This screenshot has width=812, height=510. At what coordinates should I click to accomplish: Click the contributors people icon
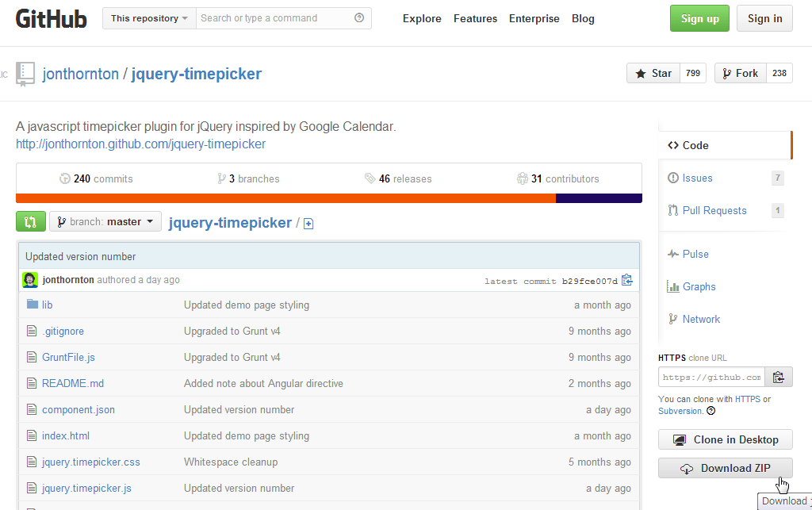point(522,178)
